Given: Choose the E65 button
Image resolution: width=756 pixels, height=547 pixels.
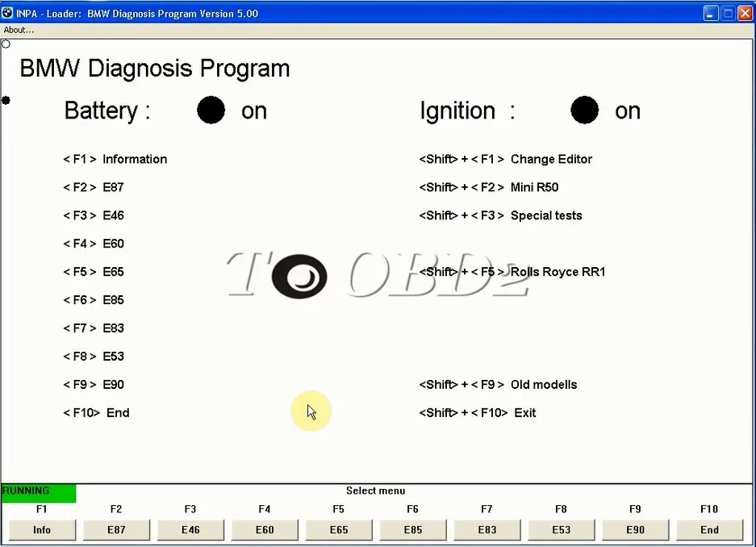Looking at the screenshot, I should (339, 529).
